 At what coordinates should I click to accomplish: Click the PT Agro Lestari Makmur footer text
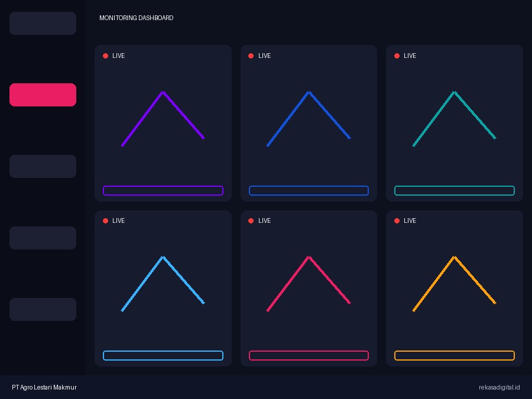coord(44,387)
